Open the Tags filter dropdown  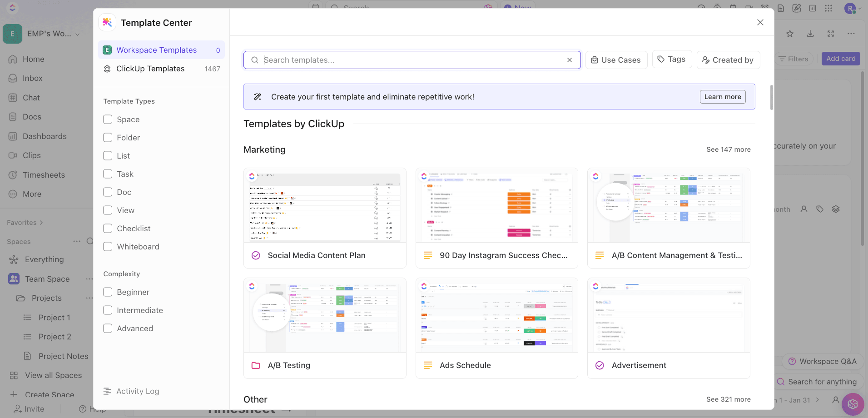(672, 59)
